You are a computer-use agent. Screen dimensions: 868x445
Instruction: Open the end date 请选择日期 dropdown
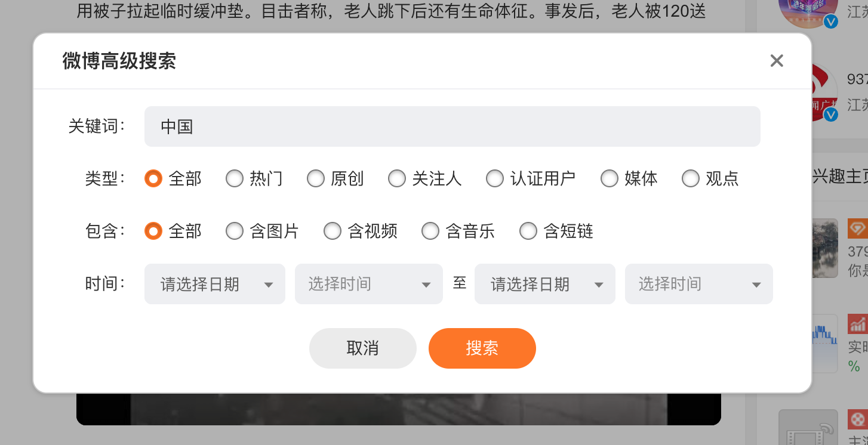(545, 284)
